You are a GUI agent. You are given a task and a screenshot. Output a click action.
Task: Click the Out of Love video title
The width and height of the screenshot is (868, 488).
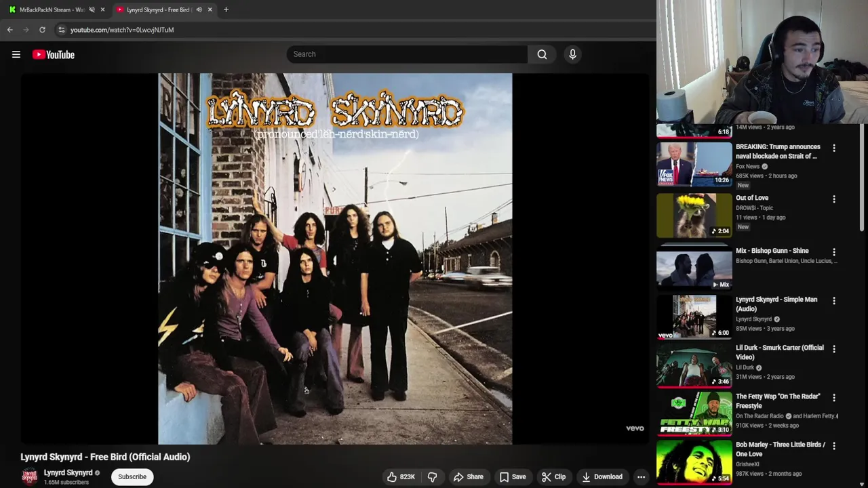click(x=752, y=198)
